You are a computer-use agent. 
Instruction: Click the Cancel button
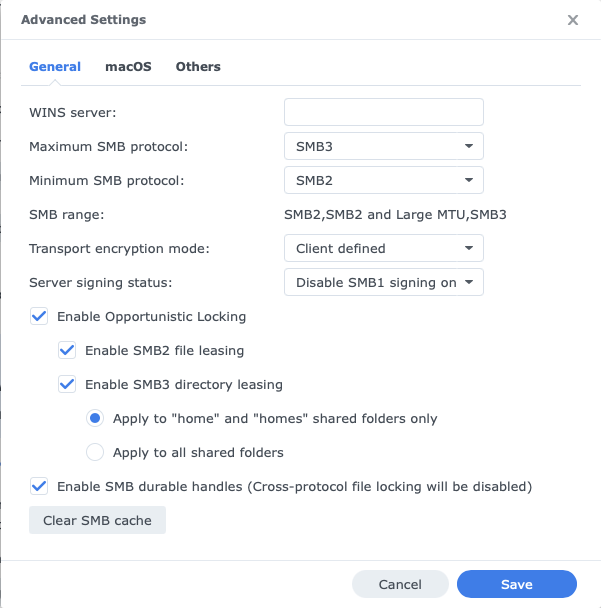tap(400, 584)
